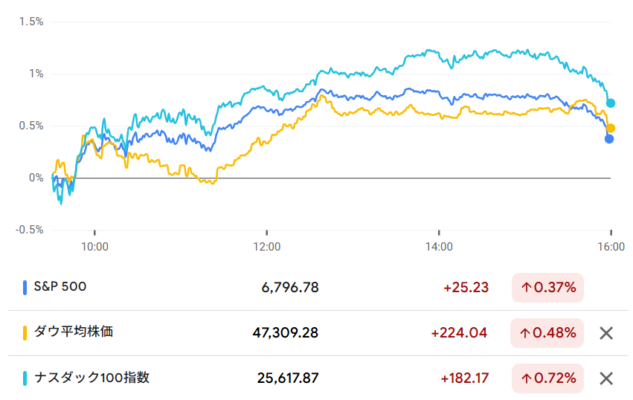This screenshot has height=400, width=633.
Task: Select the yellow Dow chart endpoint dot
Action: coord(611,128)
